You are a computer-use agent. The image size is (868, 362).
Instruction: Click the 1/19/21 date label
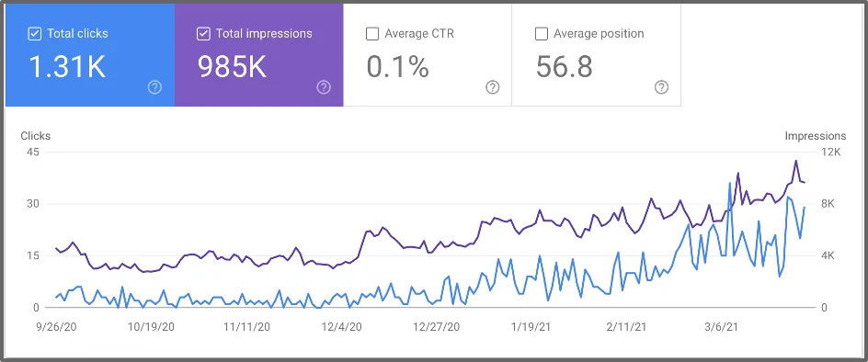click(531, 327)
